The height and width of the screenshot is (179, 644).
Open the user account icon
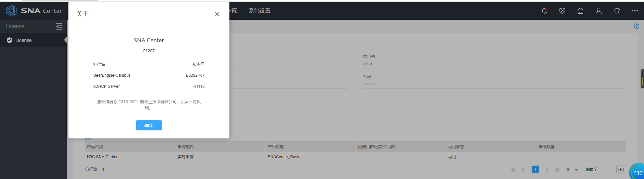(598, 11)
